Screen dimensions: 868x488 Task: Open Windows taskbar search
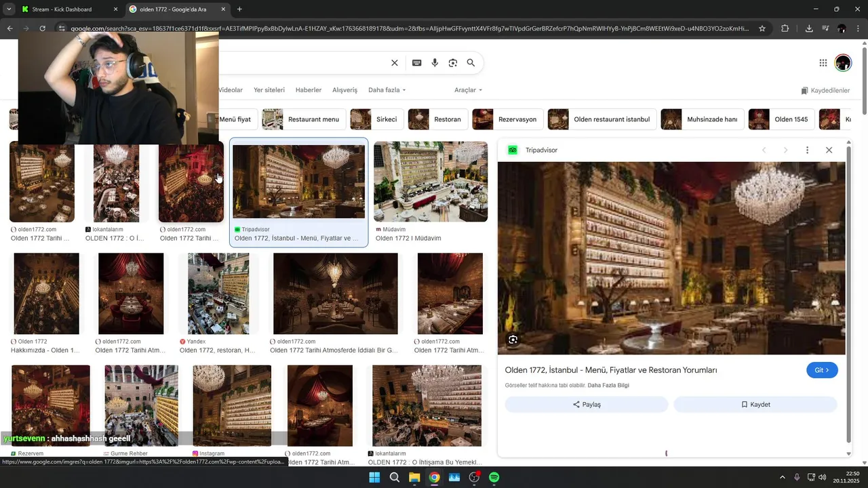[394, 477]
